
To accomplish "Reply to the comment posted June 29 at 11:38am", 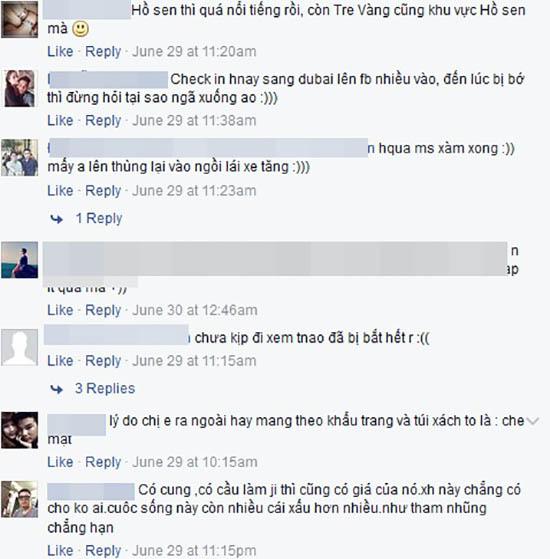I will [x=103, y=120].
